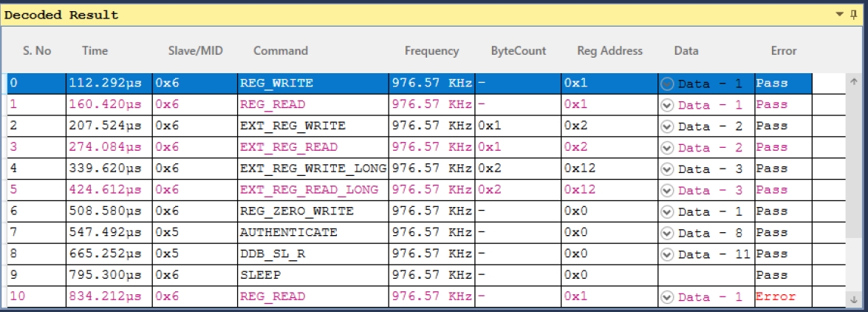Open the Decoded Result panel options arrow
This screenshot has width=868, height=312.
pyautogui.click(x=840, y=14)
